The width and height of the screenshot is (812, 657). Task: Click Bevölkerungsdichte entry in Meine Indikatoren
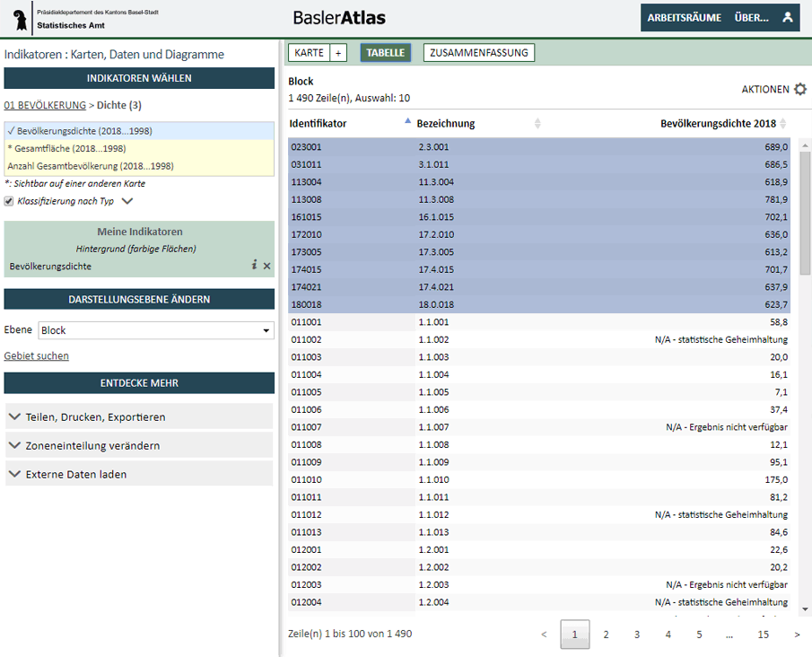click(50, 267)
